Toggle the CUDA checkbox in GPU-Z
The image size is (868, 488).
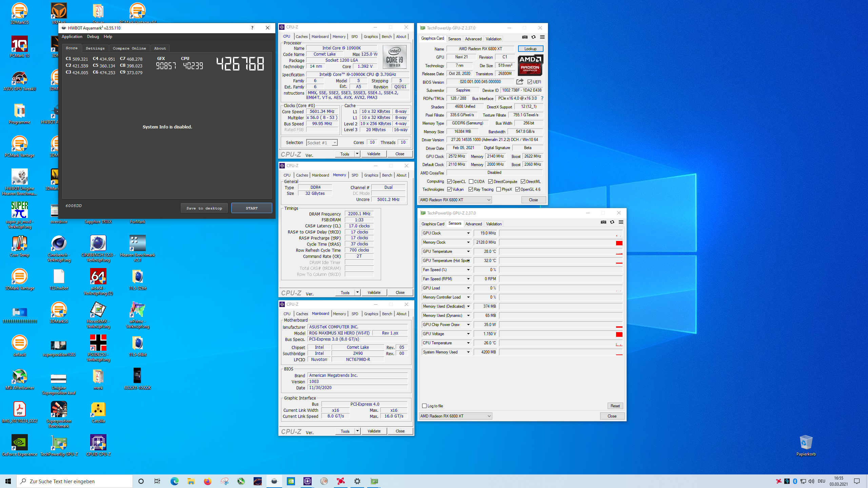pos(471,182)
